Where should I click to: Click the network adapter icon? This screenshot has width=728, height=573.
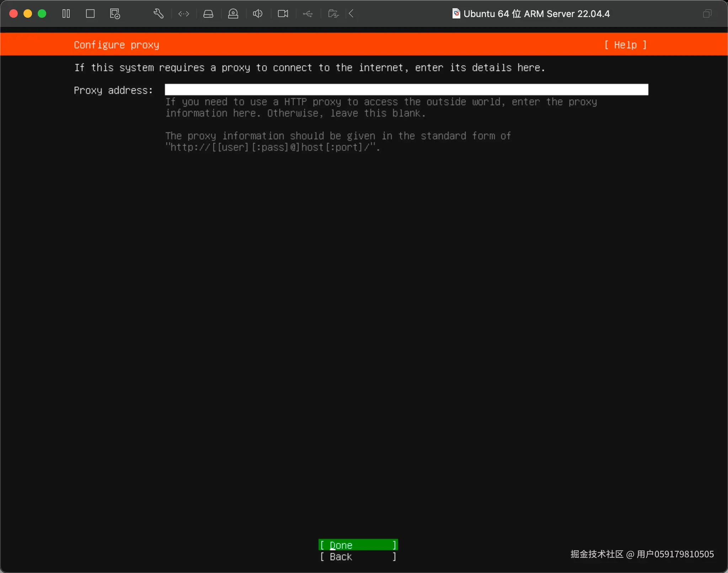[184, 14]
